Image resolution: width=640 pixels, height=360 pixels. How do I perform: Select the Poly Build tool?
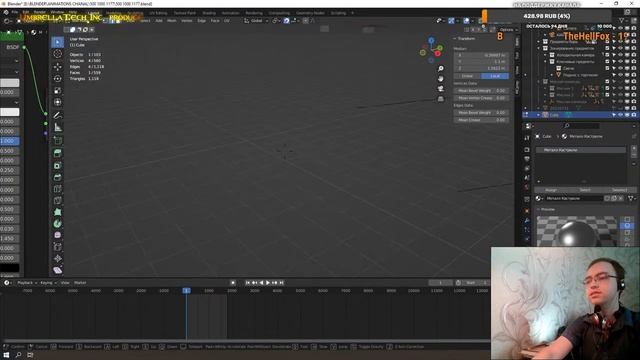tap(58, 212)
